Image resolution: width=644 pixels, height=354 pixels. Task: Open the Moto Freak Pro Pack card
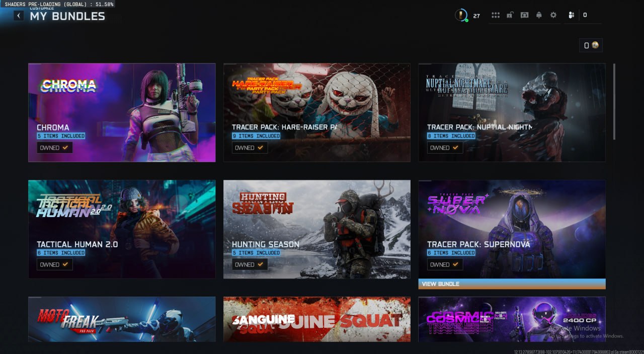tap(122, 319)
